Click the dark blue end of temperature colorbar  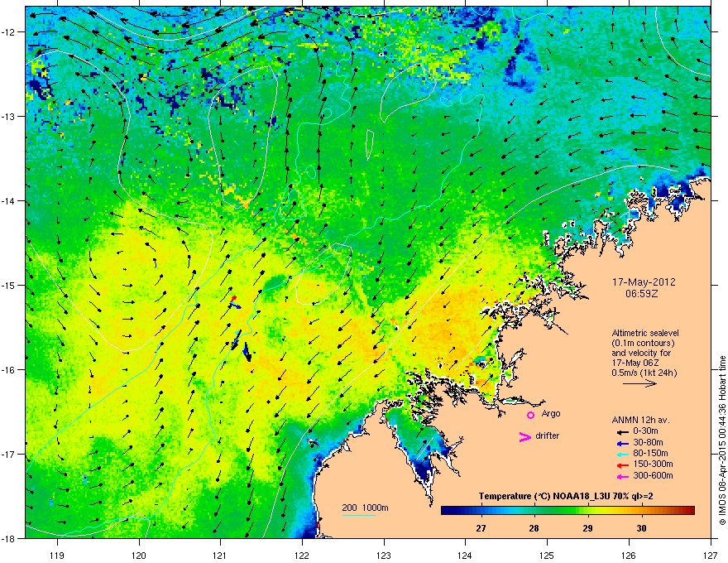pyautogui.click(x=446, y=511)
